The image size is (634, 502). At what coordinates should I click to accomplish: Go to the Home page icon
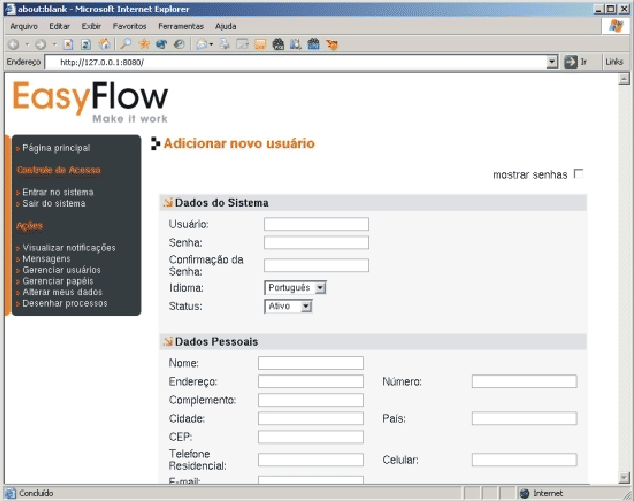tap(104, 44)
